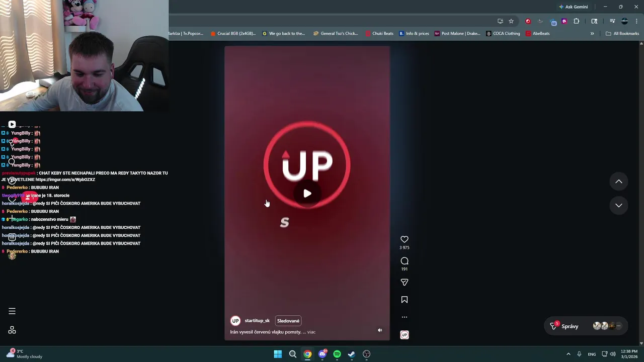Open We go back to the... bookmark
The height and width of the screenshot is (362, 644).
[x=284, y=34]
